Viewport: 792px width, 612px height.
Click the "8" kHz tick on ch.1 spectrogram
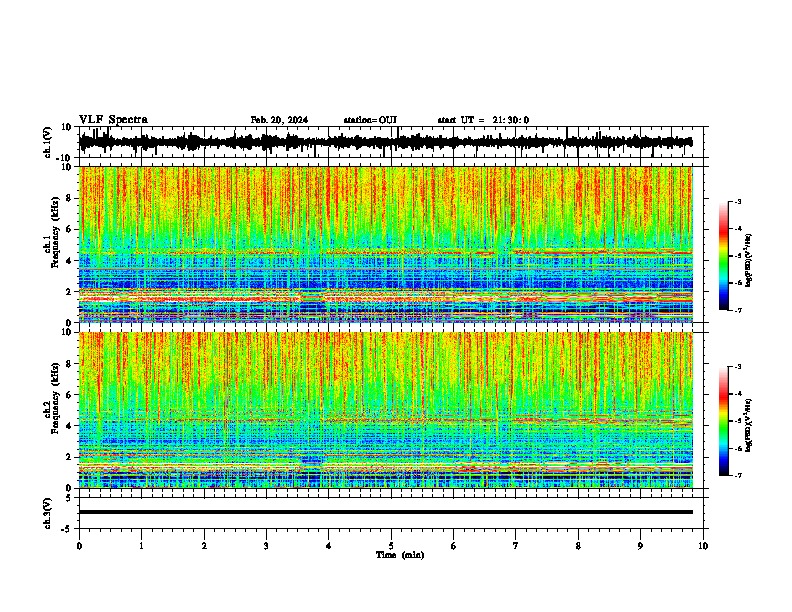(x=70, y=198)
